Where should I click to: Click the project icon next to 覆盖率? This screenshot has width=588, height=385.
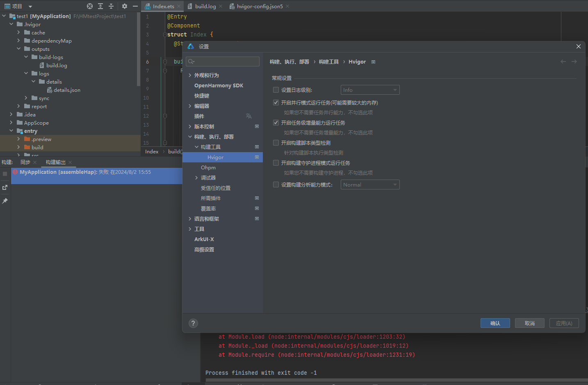[x=257, y=208]
